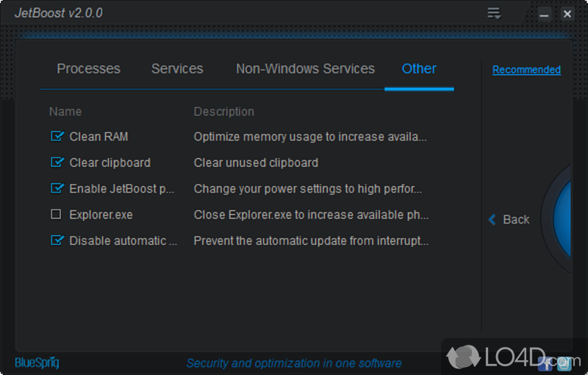Click the Description column header

tap(223, 112)
